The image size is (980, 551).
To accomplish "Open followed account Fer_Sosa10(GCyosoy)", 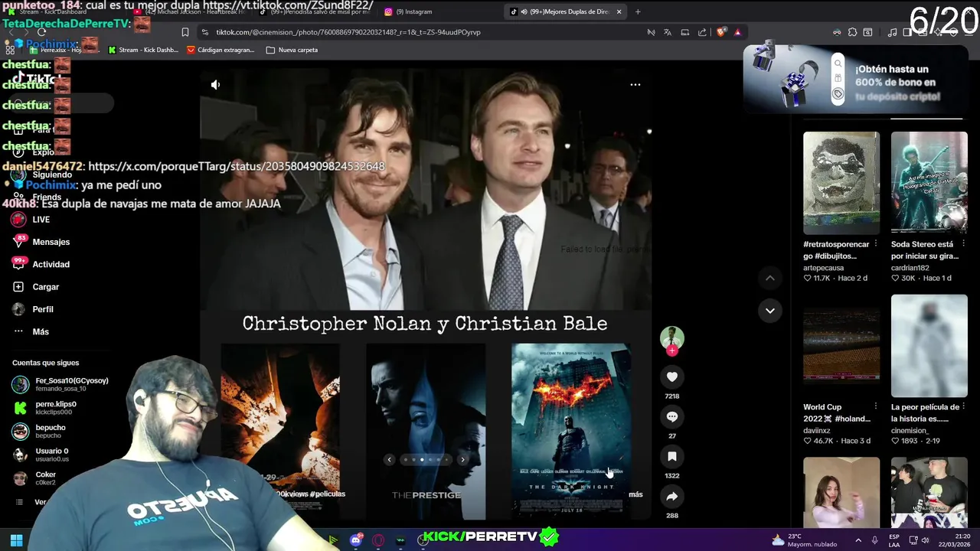I will [60, 384].
